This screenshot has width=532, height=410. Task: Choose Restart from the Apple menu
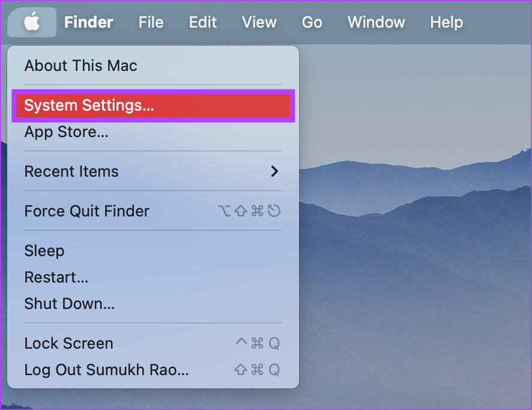pyautogui.click(x=56, y=277)
